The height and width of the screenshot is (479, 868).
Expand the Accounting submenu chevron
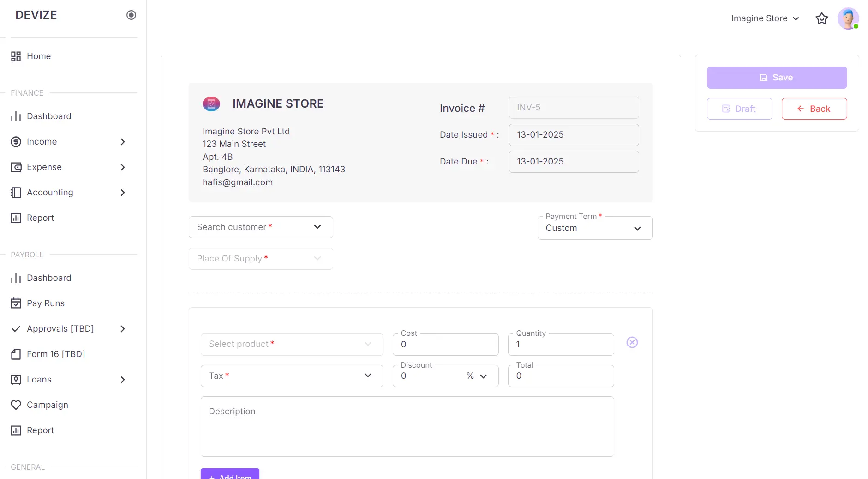[x=123, y=193]
